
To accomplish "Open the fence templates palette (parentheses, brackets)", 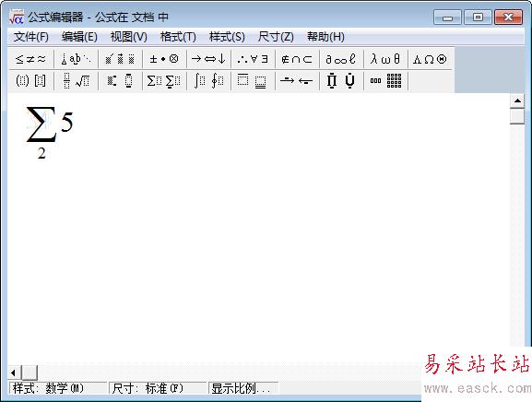I will [x=30, y=81].
